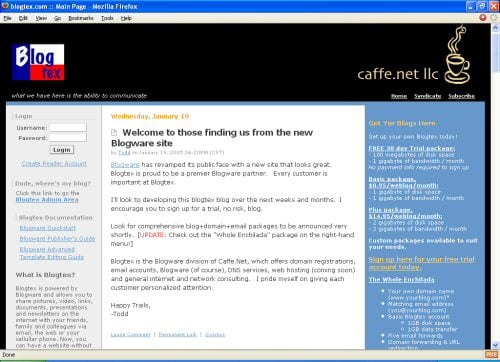Click the Password input field
This screenshot has width=500, height=362.
click(68, 138)
